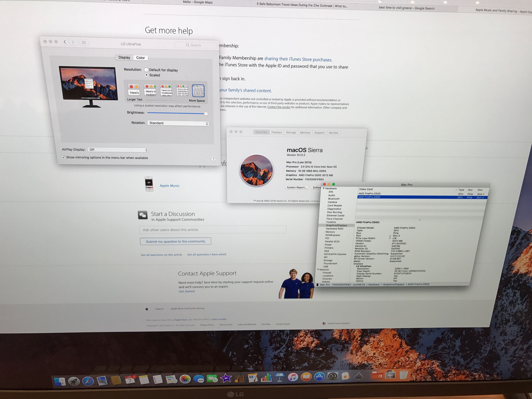Open App Store from the dock
532x399 pixels.
click(319, 376)
